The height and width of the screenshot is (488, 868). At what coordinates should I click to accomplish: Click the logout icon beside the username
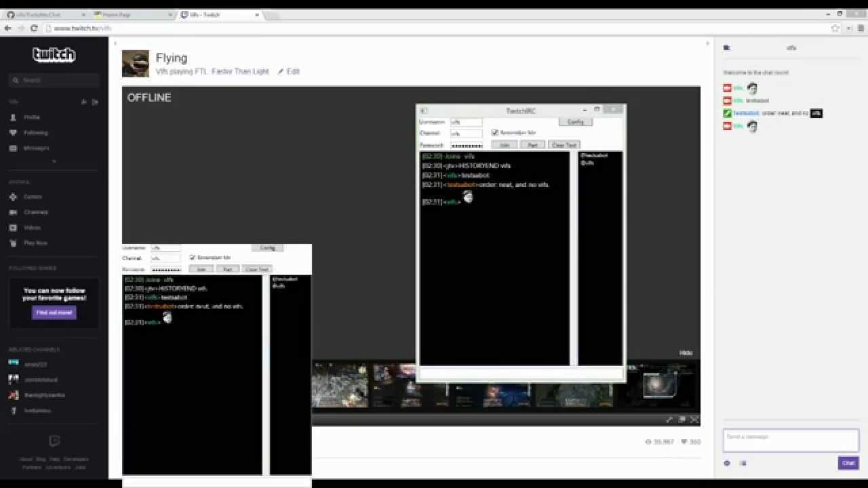(95, 102)
